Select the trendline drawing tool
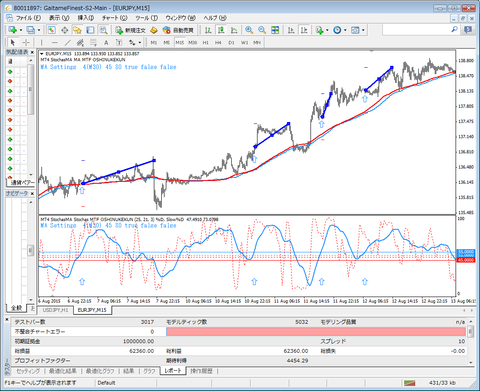Screen dimensions: 480x391 tap(68, 42)
